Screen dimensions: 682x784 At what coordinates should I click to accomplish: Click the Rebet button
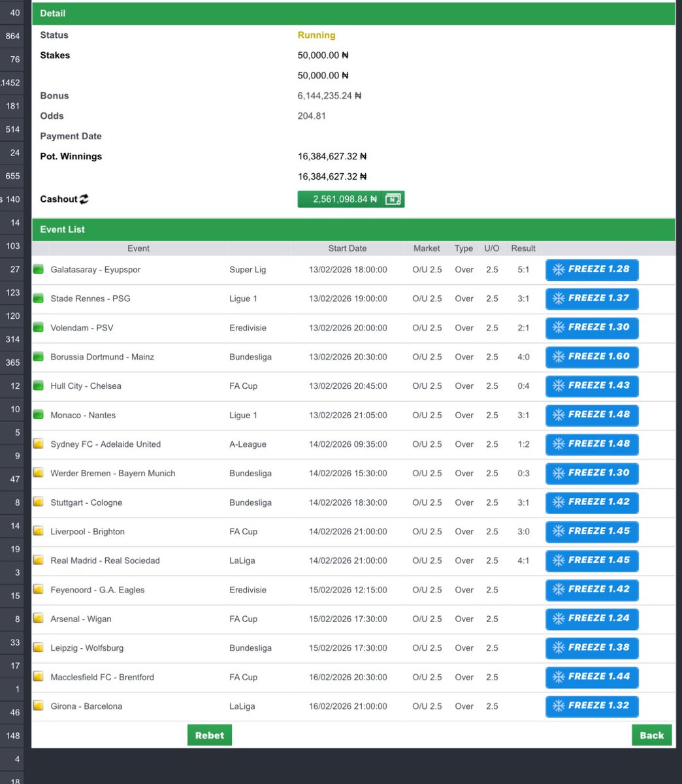(x=210, y=735)
